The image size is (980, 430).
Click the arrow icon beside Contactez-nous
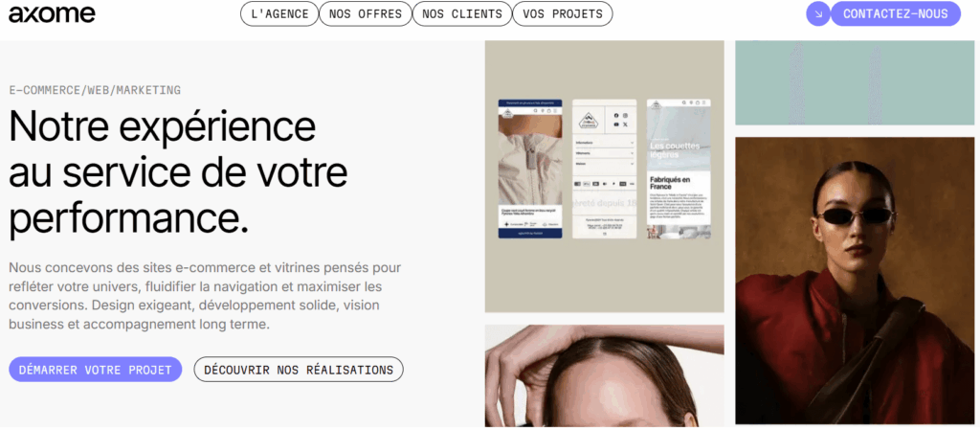point(817,13)
